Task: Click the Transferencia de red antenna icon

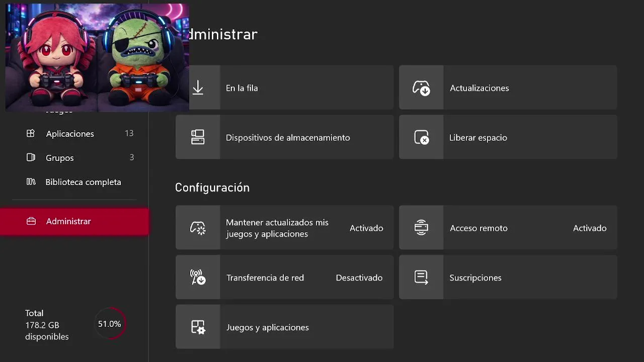Action: [x=198, y=278]
